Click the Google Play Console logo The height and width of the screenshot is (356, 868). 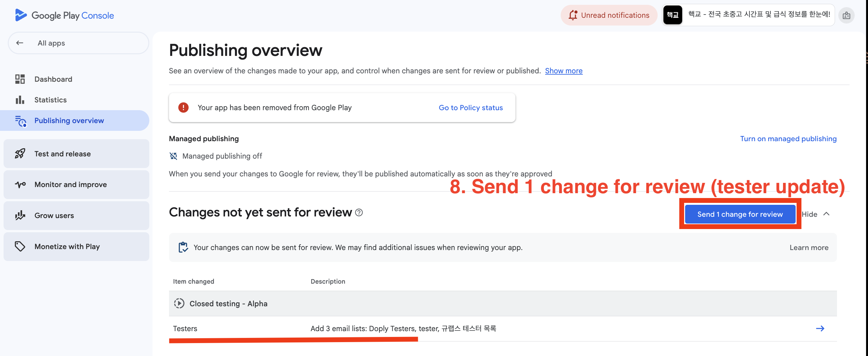pyautogui.click(x=64, y=15)
